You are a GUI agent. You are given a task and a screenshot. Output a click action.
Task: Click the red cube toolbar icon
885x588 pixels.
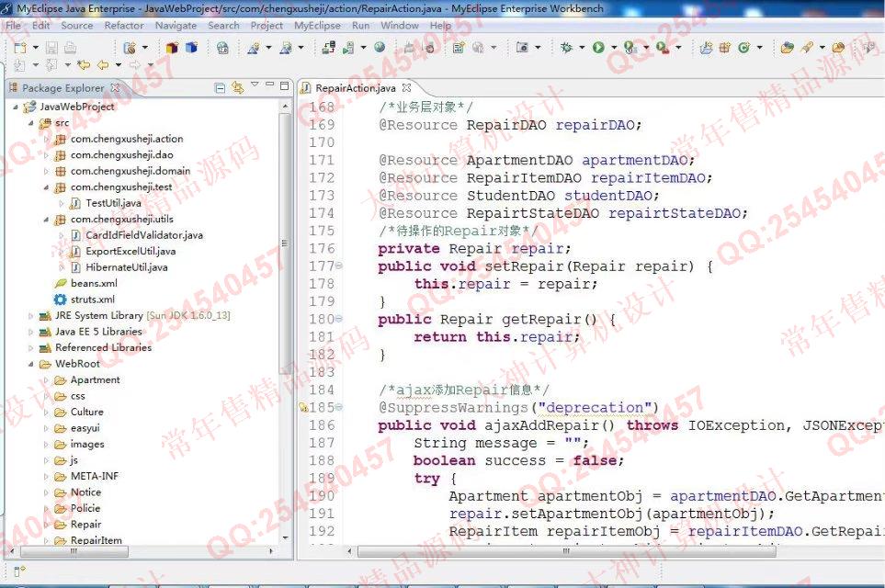[x=173, y=48]
